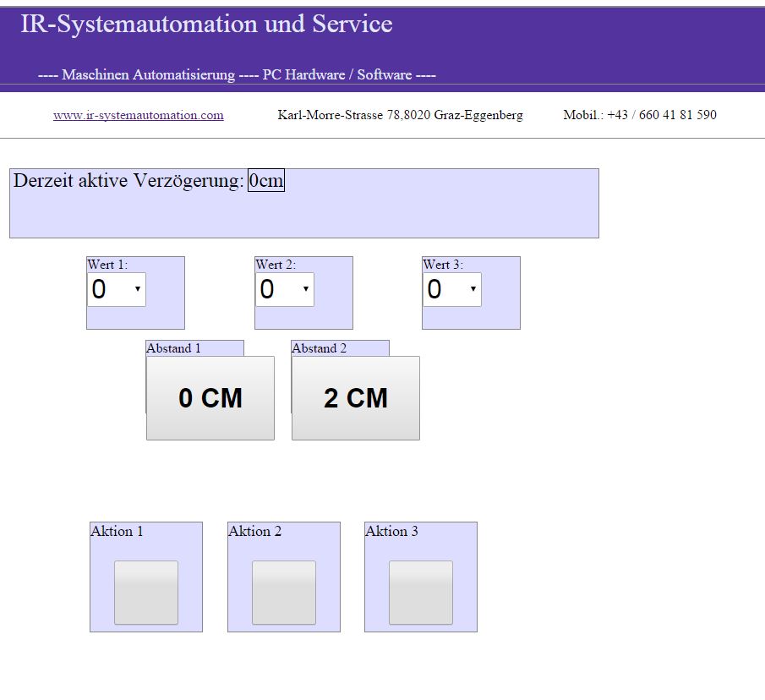The height and width of the screenshot is (700, 765).
Task: Click the 2 CM button under Abstand 2
Action: pos(356,398)
